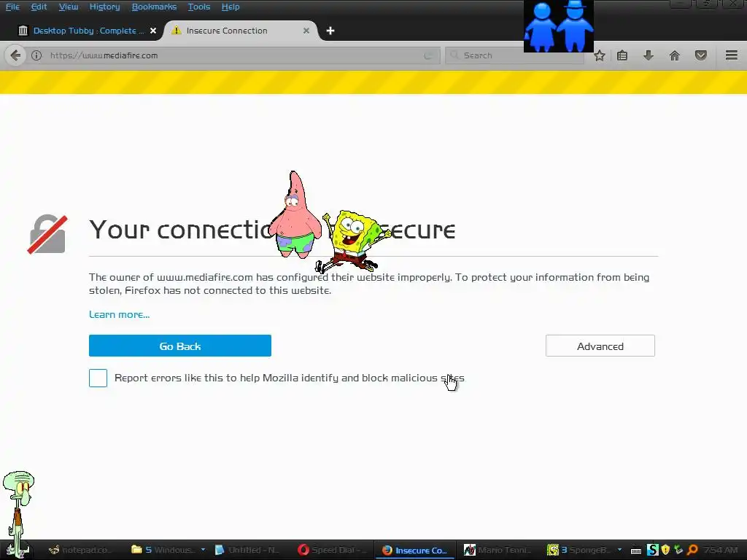Image resolution: width=747 pixels, height=560 pixels.
Task: Select the Insecure Connection Firefox taskbar button
Action: (414, 551)
